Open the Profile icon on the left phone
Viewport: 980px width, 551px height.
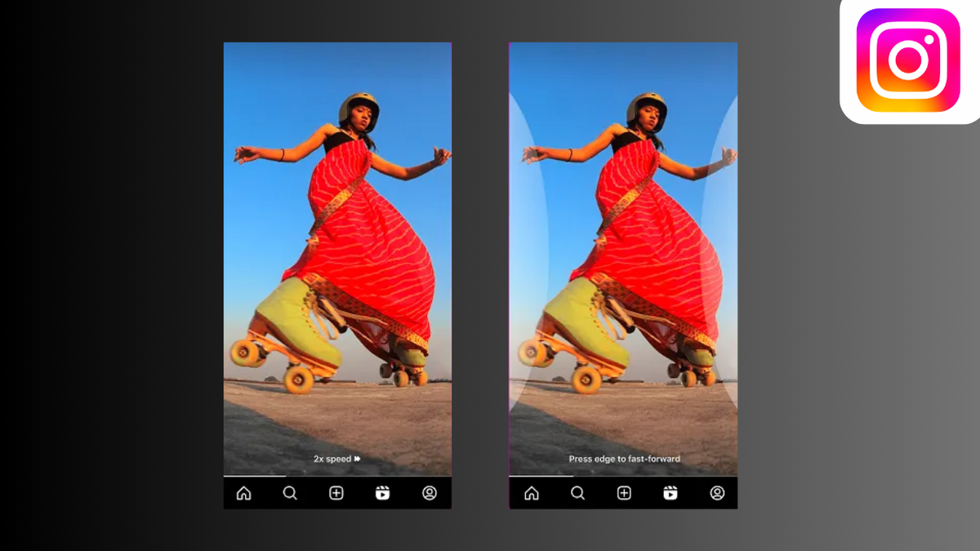[x=428, y=493]
